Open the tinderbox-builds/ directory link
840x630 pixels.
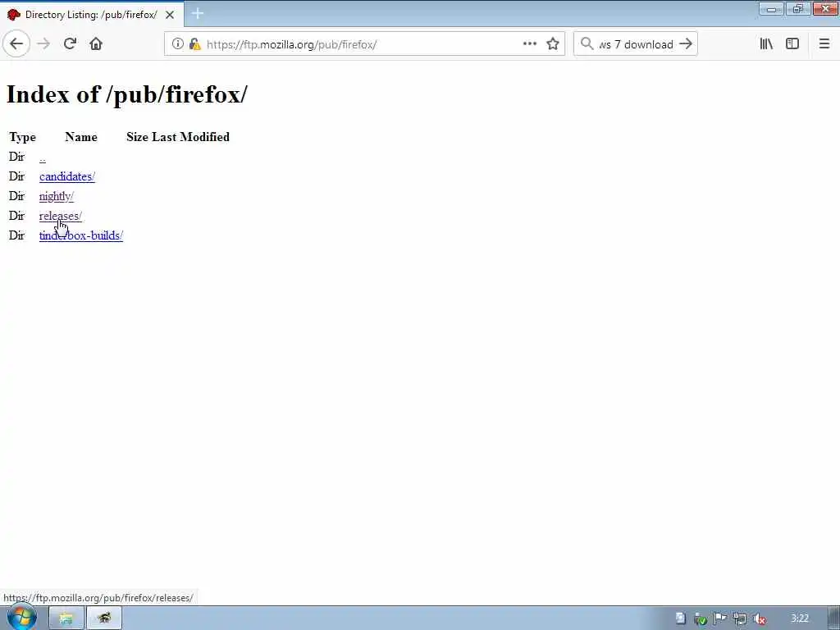pyautogui.click(x=81, y=235)
